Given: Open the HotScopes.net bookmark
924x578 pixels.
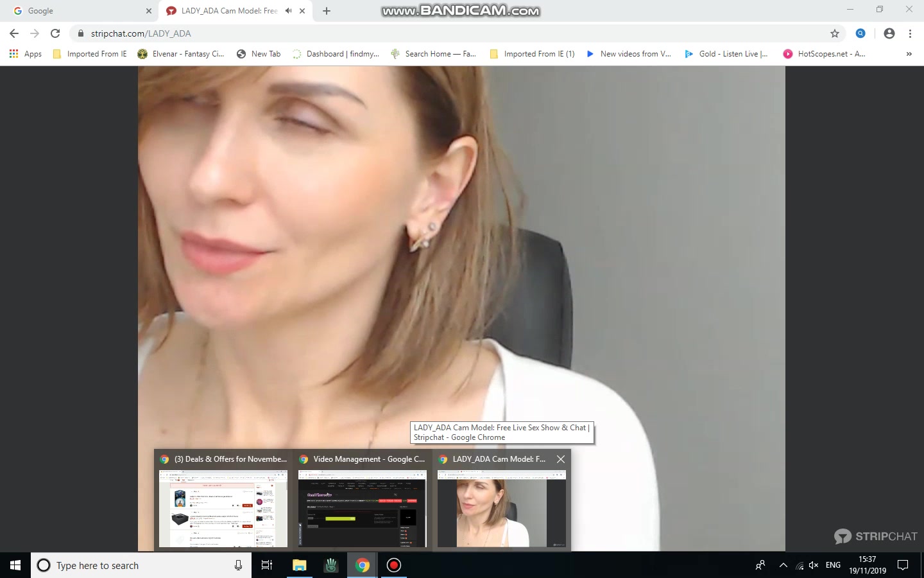Looking at the screenshot, I should (x=825, y=54).
